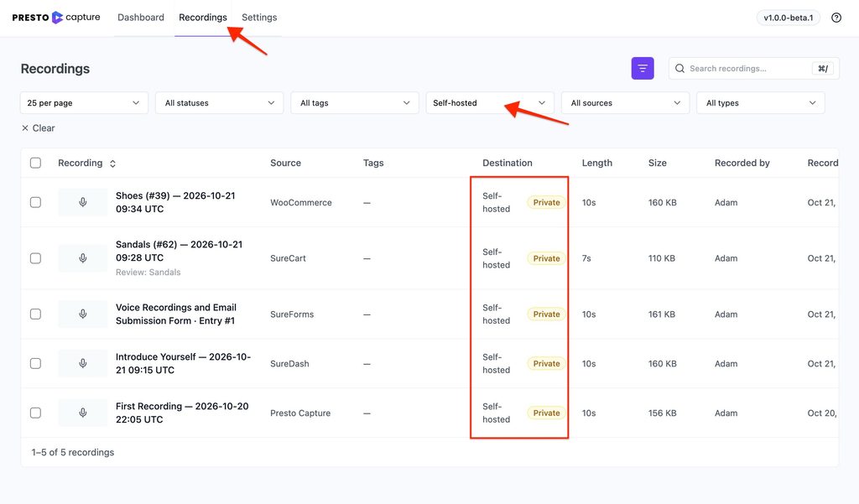Click the 7s length value
This screenshot has height=504, width=859.
586,258
